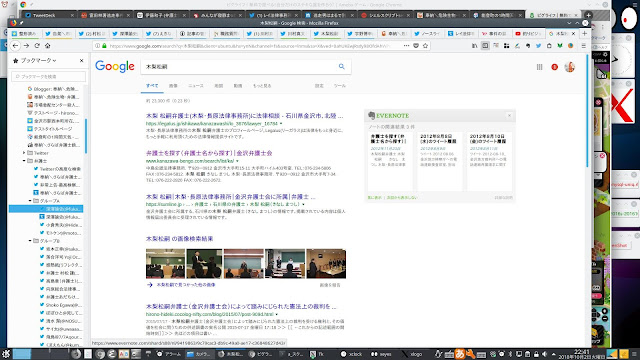The width and height of the screenshot is (640, 360).
Task: Collapse the グループA bookmarks folder
Action: (x=30, y=201)
